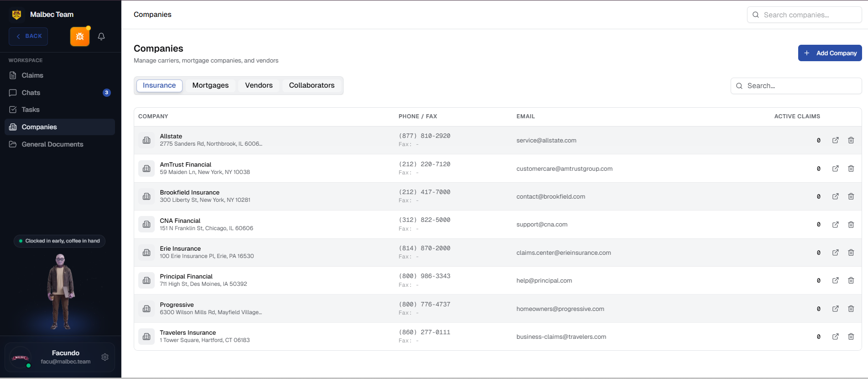Screen dimensions: 868x379
Task: Click the orange bug report icon
Action: [80, 37]
